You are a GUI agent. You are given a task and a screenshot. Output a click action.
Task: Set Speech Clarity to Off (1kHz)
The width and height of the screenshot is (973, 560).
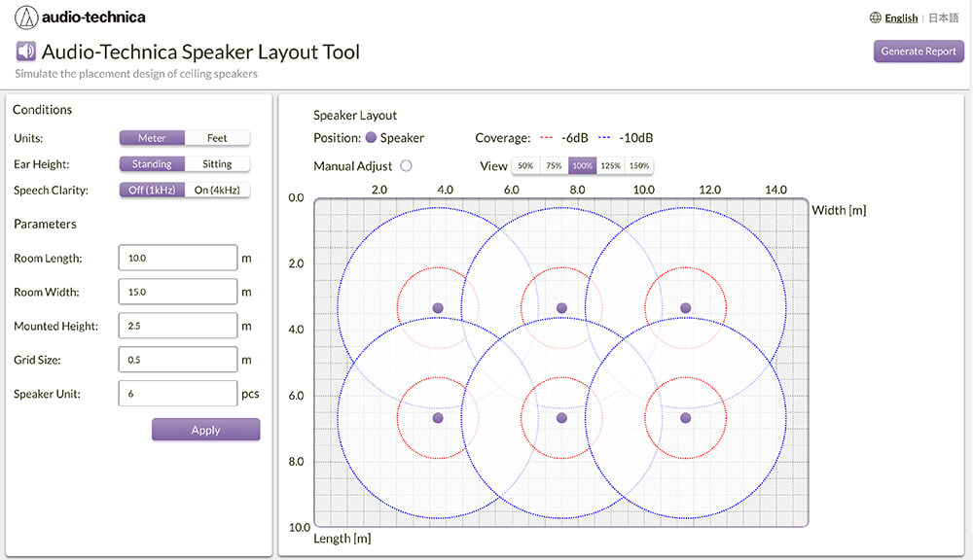point(152,190)
